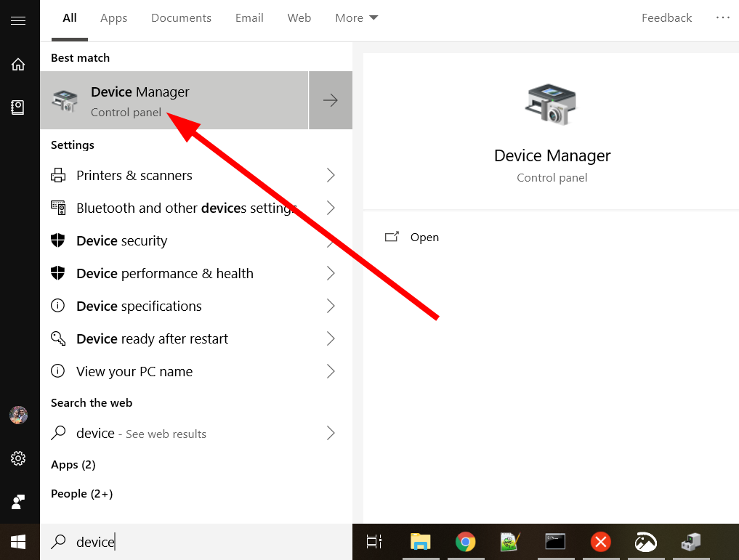This screenshot has width=739, height=560.
Task: Expand the Device security result options
Action: 331,240
